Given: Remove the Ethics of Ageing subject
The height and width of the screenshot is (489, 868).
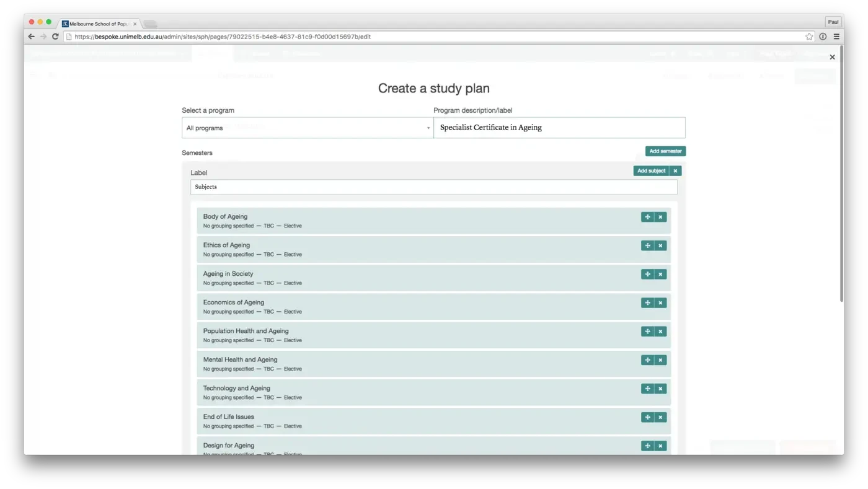Looking at the screenshot, I should coord(660,245).
